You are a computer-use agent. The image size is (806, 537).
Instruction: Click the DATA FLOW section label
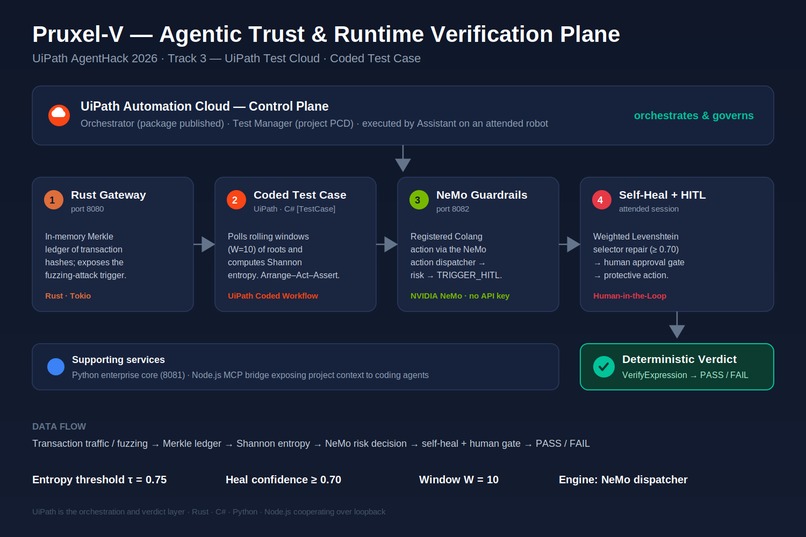tap(59, 427)
